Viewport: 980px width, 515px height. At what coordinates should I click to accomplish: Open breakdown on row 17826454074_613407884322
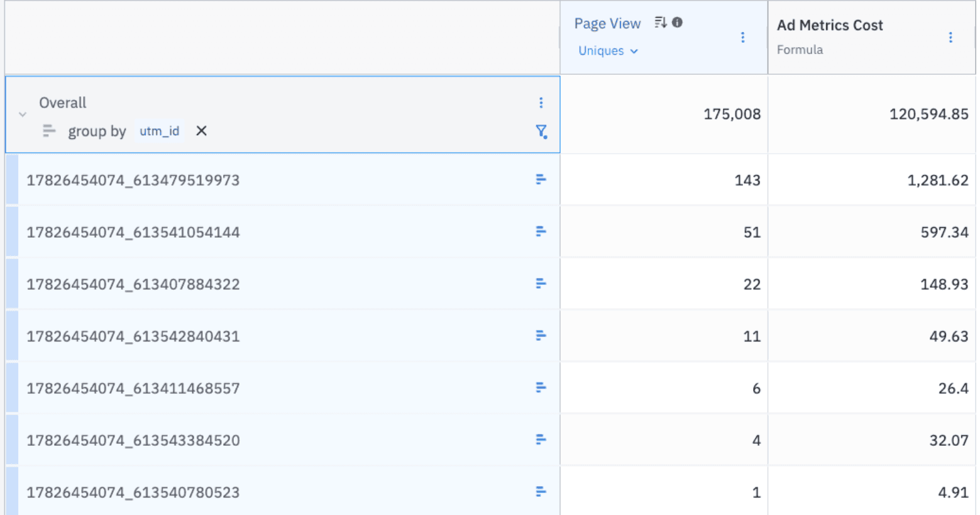541,284
